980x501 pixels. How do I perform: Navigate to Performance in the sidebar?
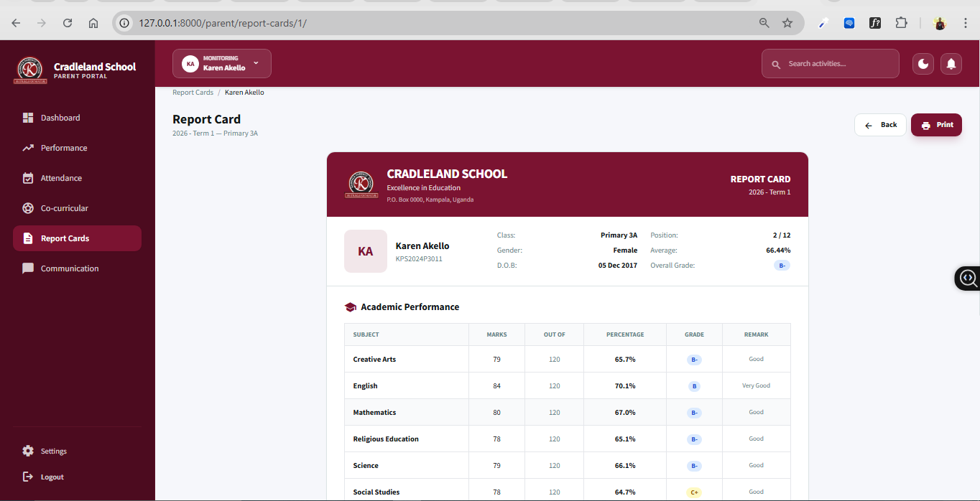63,148
